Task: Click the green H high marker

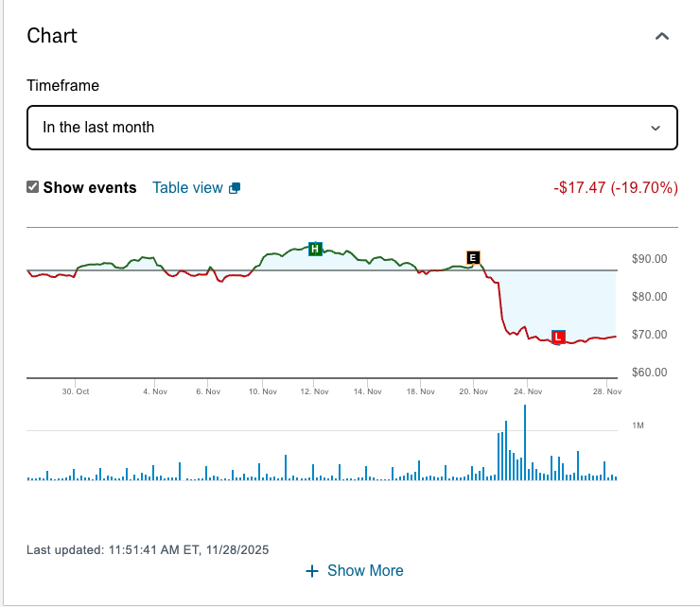Action: [315, 249]
